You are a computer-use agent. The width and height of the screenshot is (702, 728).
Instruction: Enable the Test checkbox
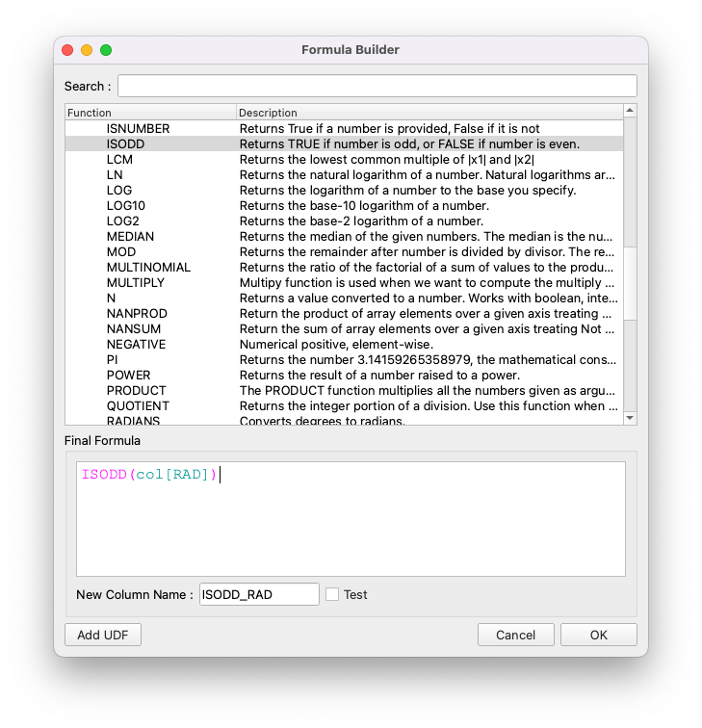click(x=332, y=594)
